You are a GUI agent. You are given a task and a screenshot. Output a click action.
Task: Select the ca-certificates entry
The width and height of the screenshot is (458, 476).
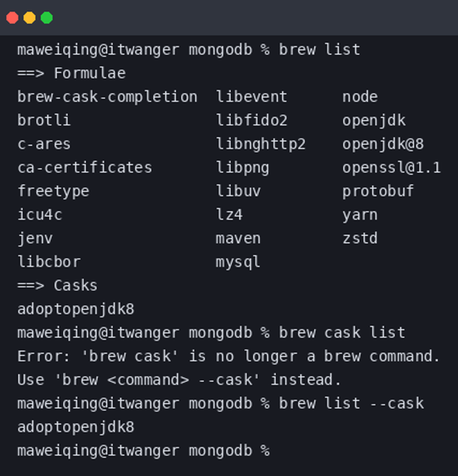(x=85, y=168)
